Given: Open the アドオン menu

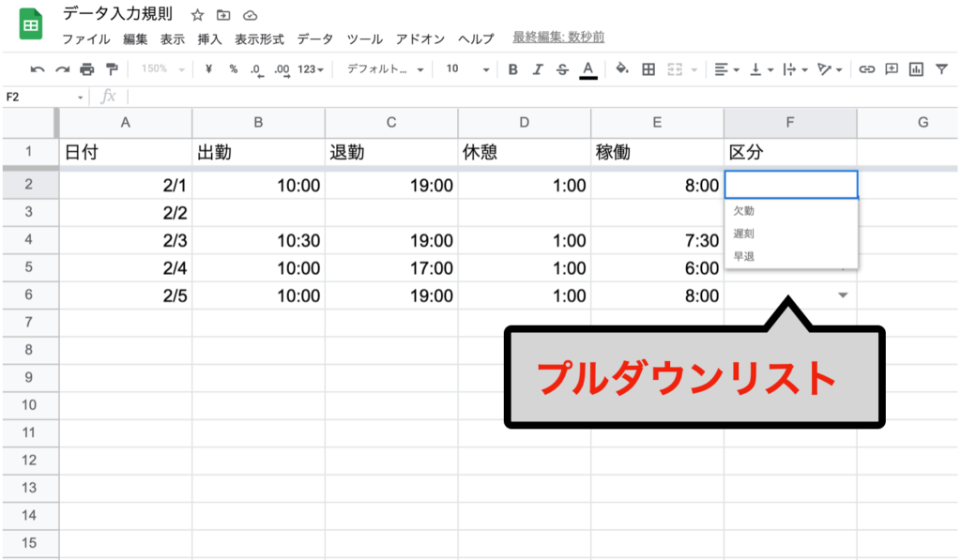Looking at the screenshot, I should click(420, 39).
